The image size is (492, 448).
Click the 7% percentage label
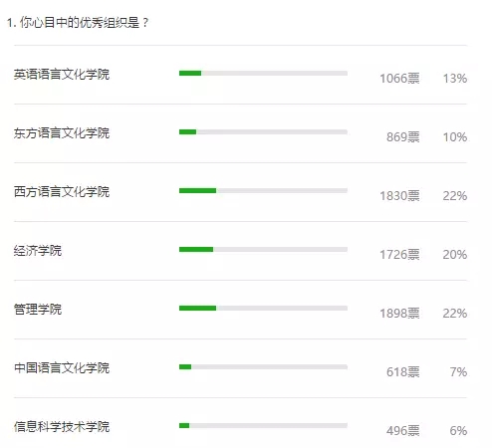pos(458,372)
